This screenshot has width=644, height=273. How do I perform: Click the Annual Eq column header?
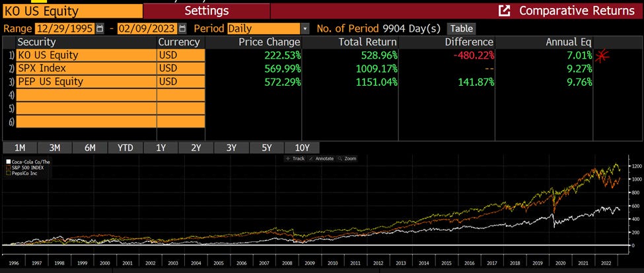click(569, 42)
